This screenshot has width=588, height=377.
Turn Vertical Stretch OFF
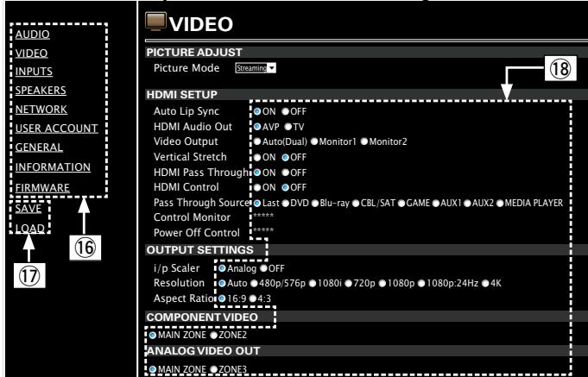click(x=286, y=157)
